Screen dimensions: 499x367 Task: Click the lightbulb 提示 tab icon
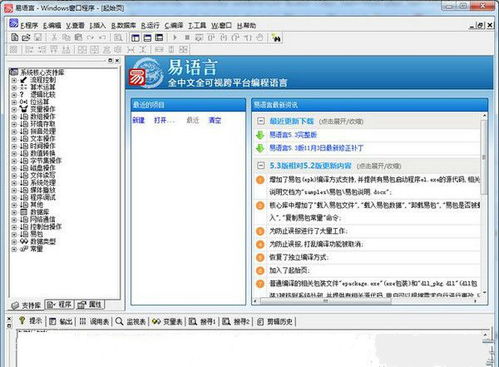(22, 321)
